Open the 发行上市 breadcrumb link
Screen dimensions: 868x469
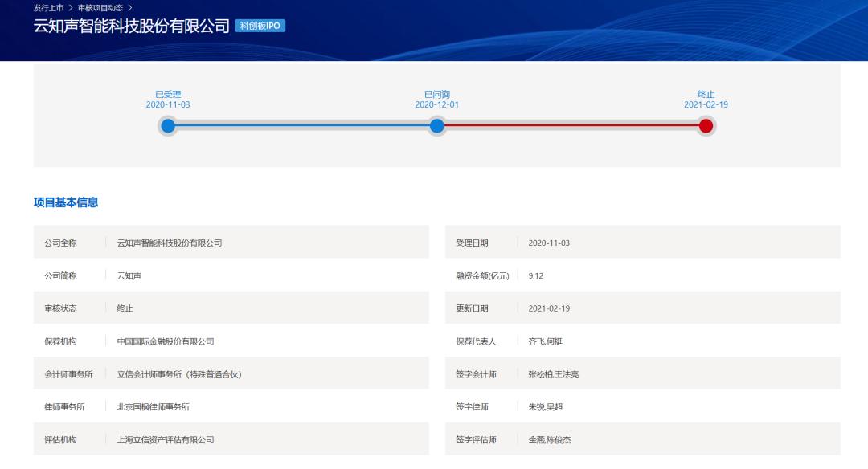49,8
